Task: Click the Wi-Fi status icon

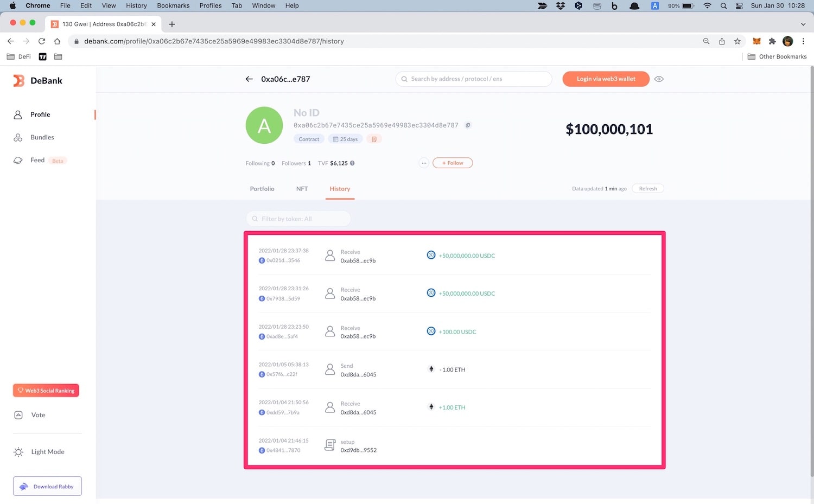Action: click(x=707, y=5)
